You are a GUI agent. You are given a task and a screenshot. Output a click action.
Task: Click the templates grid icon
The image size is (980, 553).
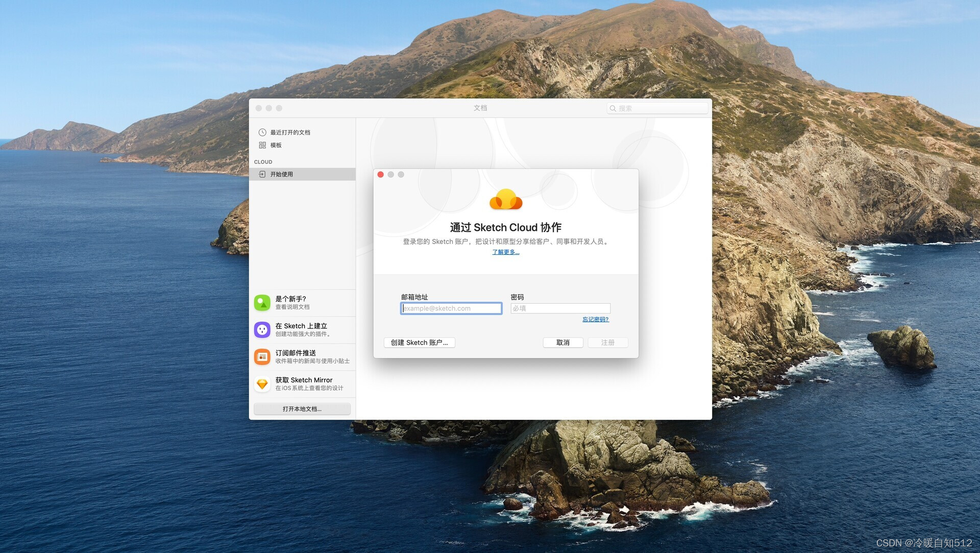(262, 145)
